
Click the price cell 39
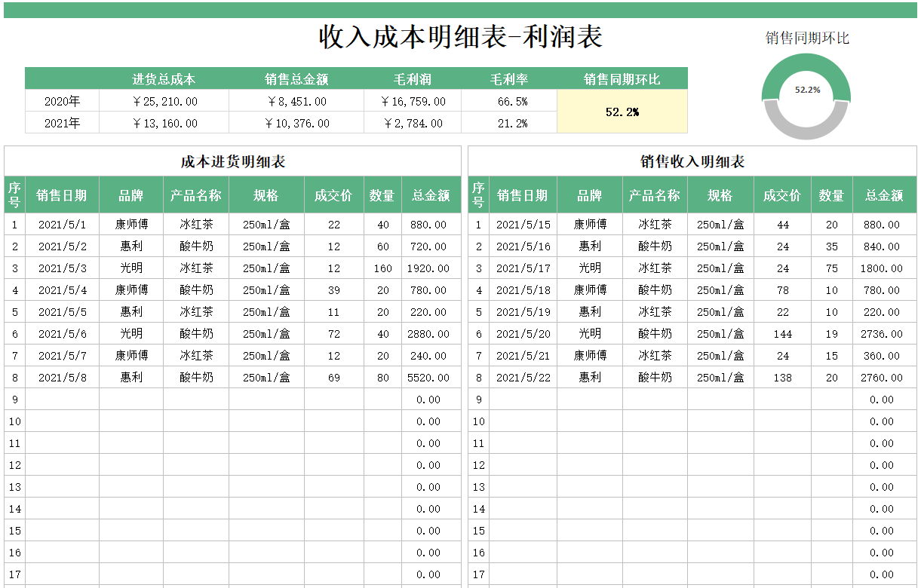pyautogui.click(x=334, y=290)
